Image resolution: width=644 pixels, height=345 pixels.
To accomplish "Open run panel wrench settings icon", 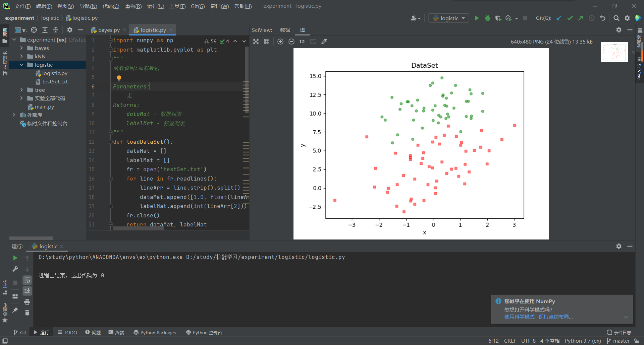I will coord(15,269).
